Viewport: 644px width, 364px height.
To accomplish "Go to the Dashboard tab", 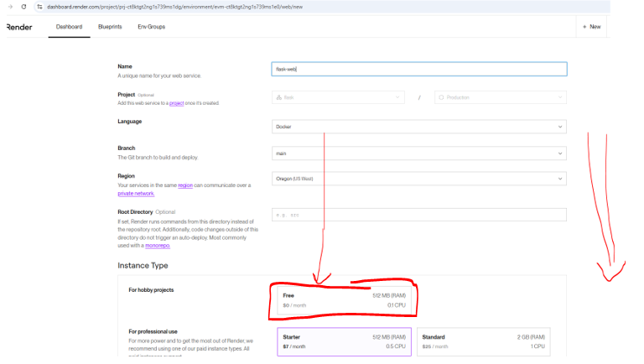I will tap(69, 27).
